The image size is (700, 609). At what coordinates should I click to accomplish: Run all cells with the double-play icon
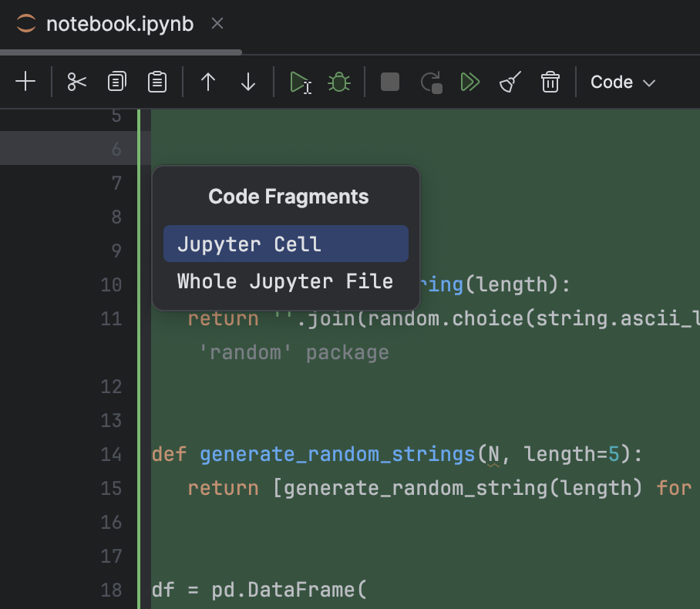470,82
